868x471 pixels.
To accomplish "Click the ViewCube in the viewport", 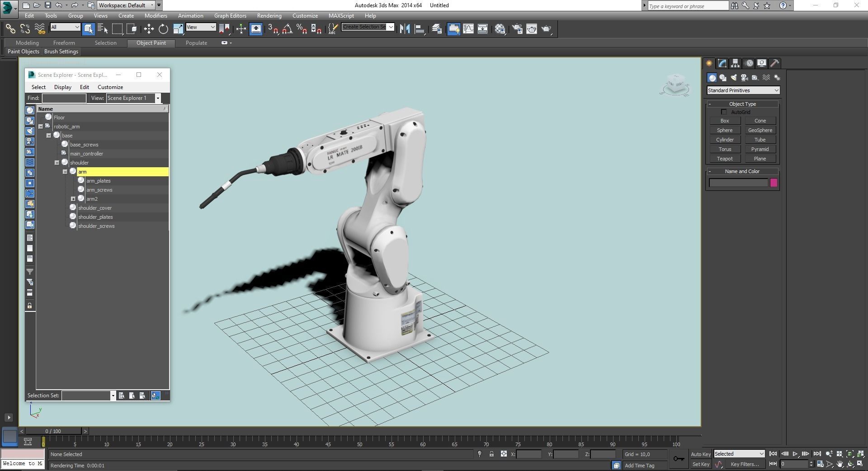I will pos(675,85).
